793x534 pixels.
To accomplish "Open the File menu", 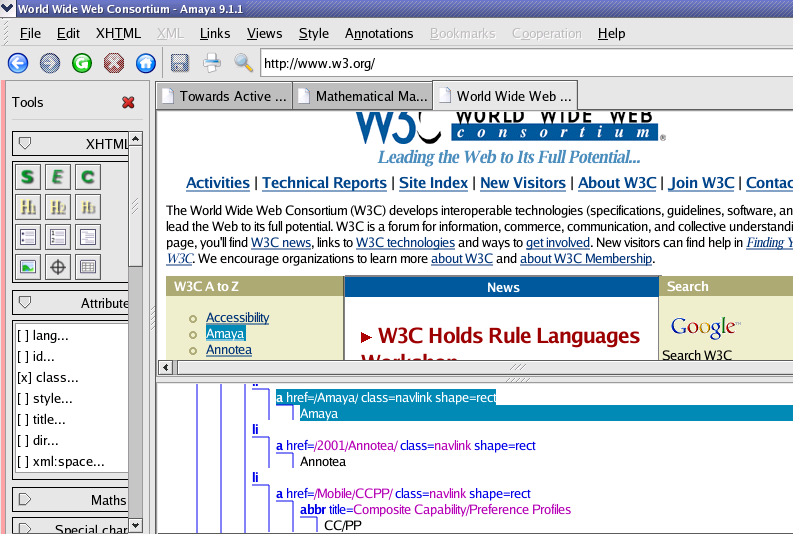I will 30,33.
